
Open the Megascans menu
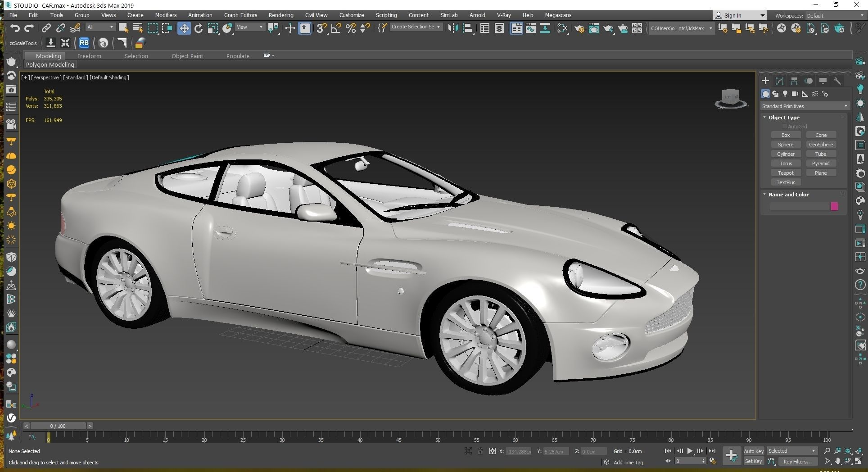pyautogui.click(x=558, y=15)
